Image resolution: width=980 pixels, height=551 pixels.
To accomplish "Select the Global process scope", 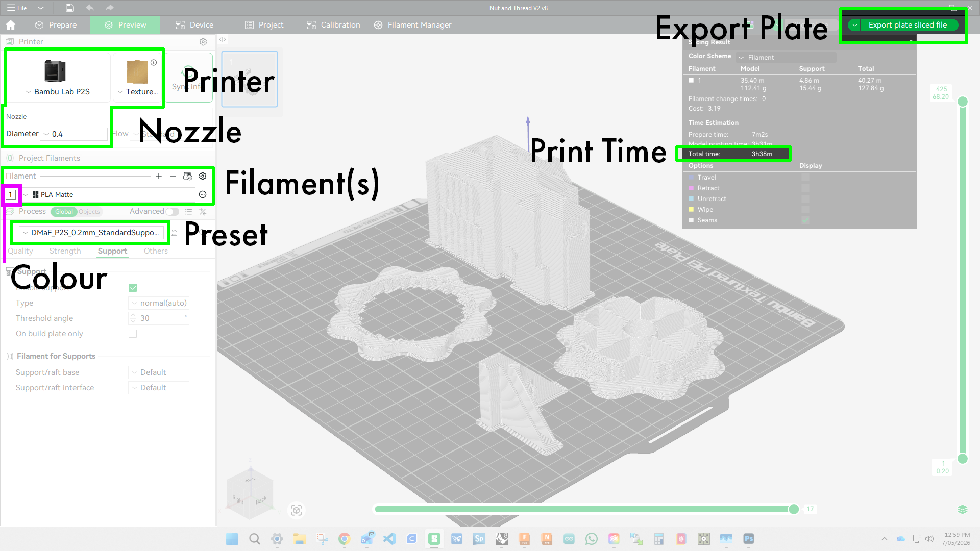I will click(64, 212).
